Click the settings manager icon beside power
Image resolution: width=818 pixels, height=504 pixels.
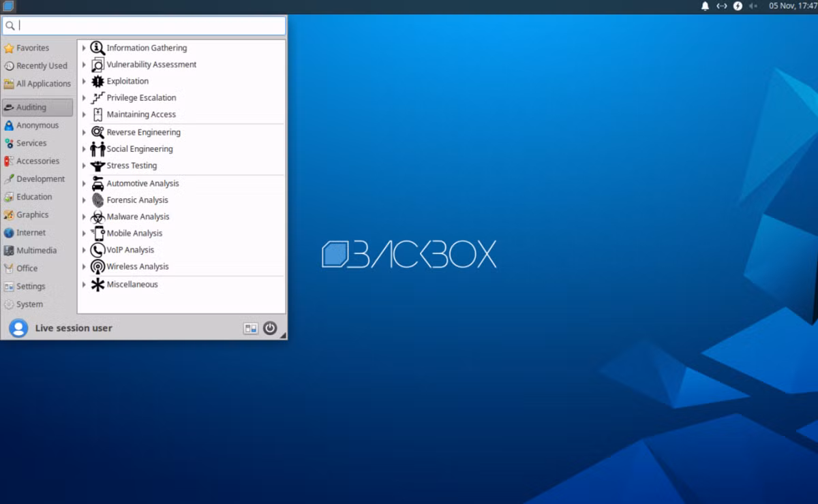(x=251, y=328)
